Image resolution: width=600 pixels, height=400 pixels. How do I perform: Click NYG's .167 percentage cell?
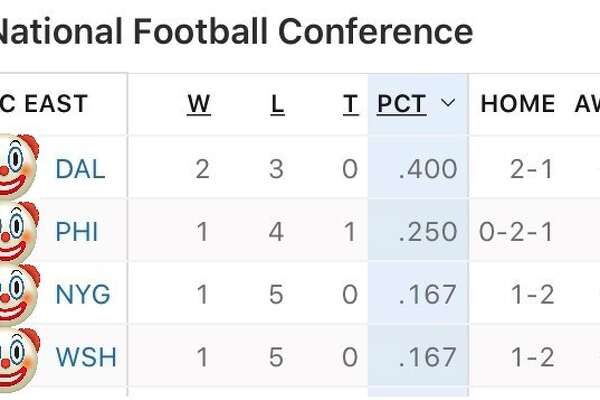pyautogui.click(x=428, y=294)
